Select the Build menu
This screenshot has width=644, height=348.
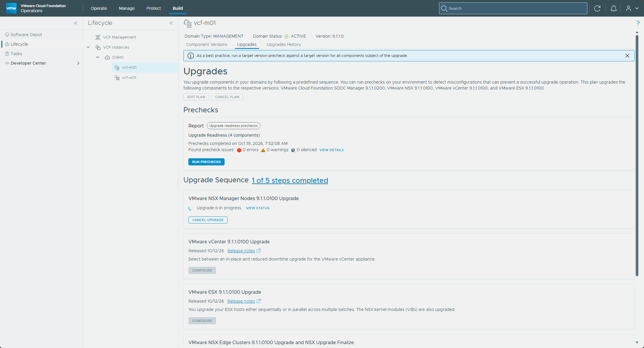click(178, 8)
